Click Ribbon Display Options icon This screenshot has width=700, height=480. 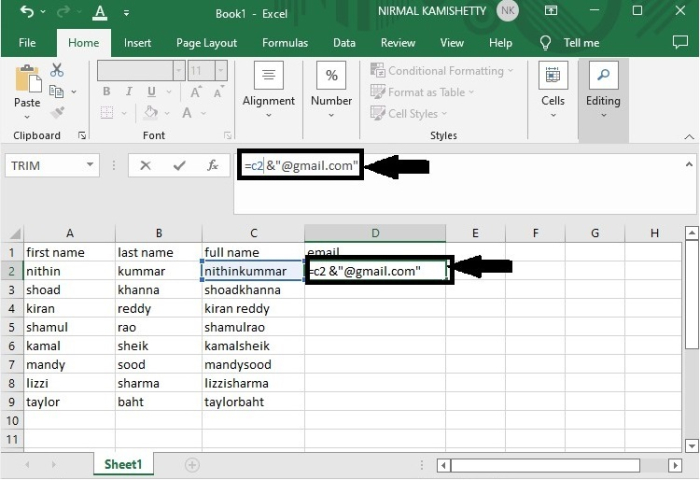[x=550, y=11]
